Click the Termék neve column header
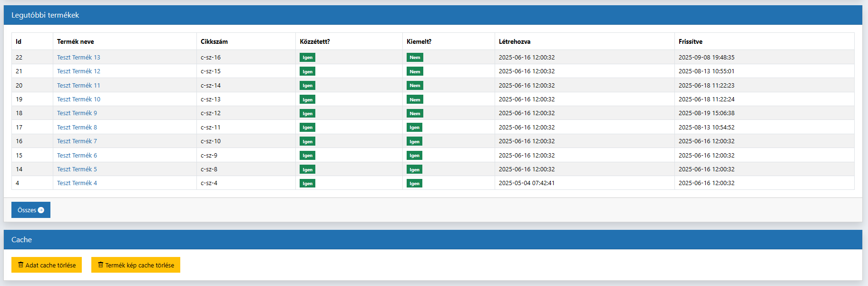Screen dimensions: 868x286 tap(75, 42)
